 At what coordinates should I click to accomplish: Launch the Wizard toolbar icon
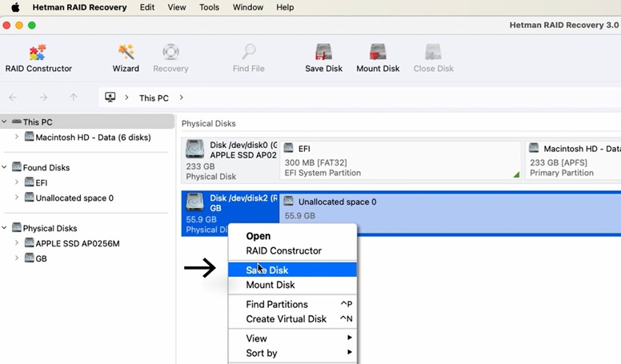coord(126,52)
